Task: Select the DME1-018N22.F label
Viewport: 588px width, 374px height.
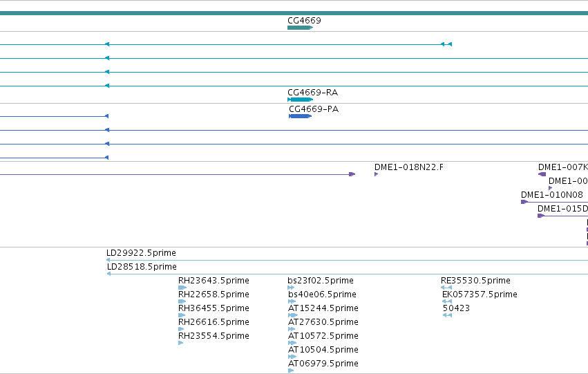Action: 409,167
